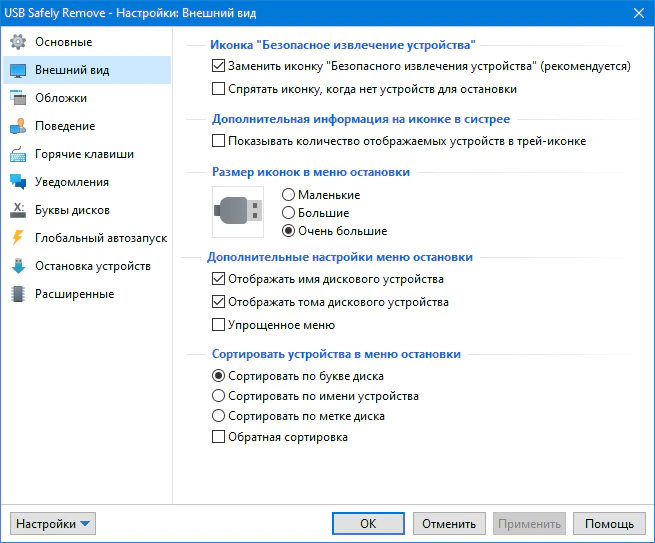Click the Уведомления chat bubbles icon
The image size is (655, 543).
point(17,182)
